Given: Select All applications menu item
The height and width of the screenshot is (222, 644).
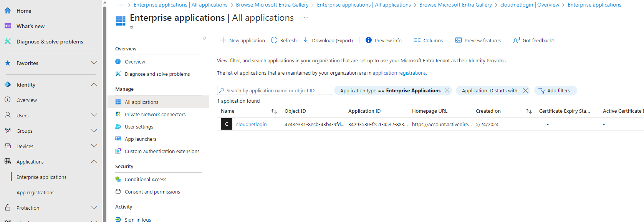Looking at the screenshot, I should (141, 102).
